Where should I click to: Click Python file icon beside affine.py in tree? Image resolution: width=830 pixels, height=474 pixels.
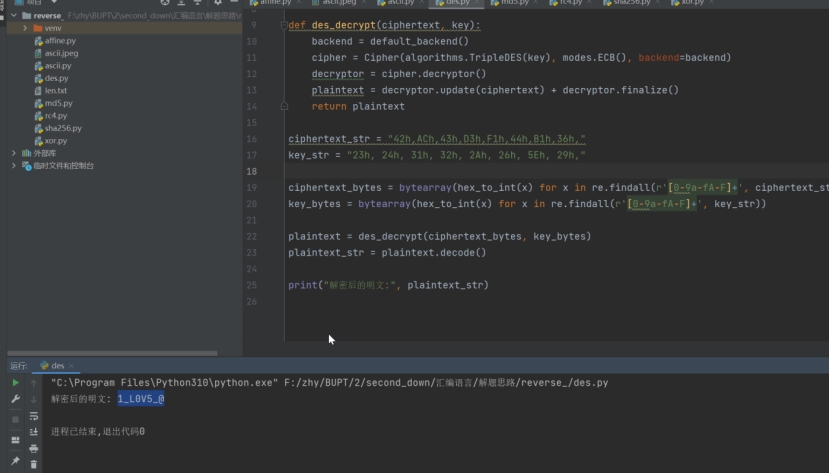(x=38, y=41)
